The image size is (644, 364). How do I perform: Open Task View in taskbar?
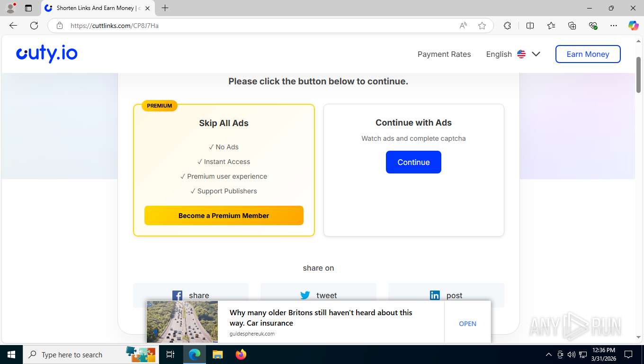(x=170, y=355)
